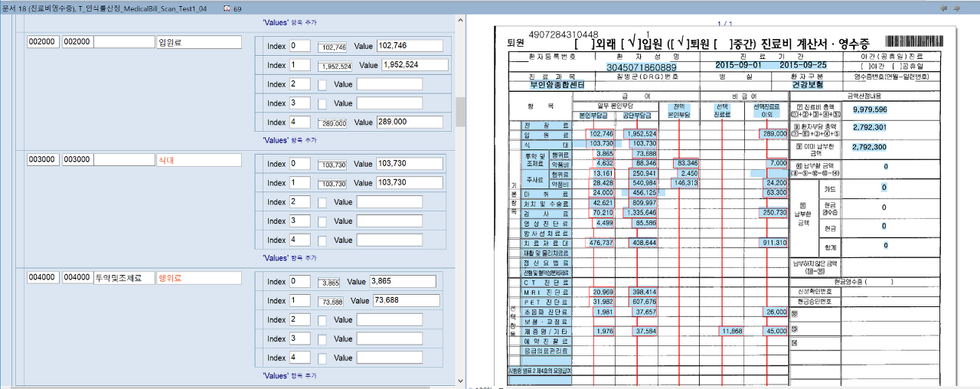This screenshot has height=389, width=980.
Task: Click the left panel vertical scrollbar thumb
Action: click(461, 112)
